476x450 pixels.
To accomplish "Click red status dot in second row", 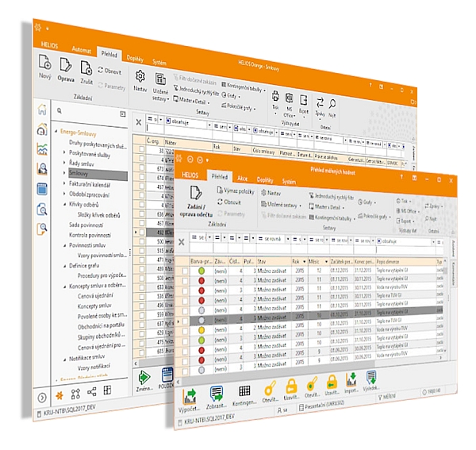I will [202, 281].
